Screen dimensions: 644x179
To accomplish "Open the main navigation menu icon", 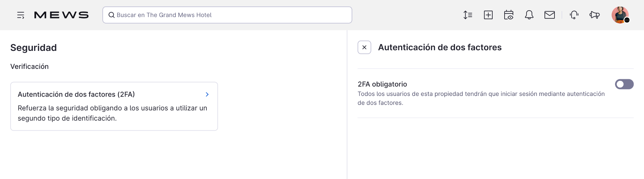I will click(21, 15).
